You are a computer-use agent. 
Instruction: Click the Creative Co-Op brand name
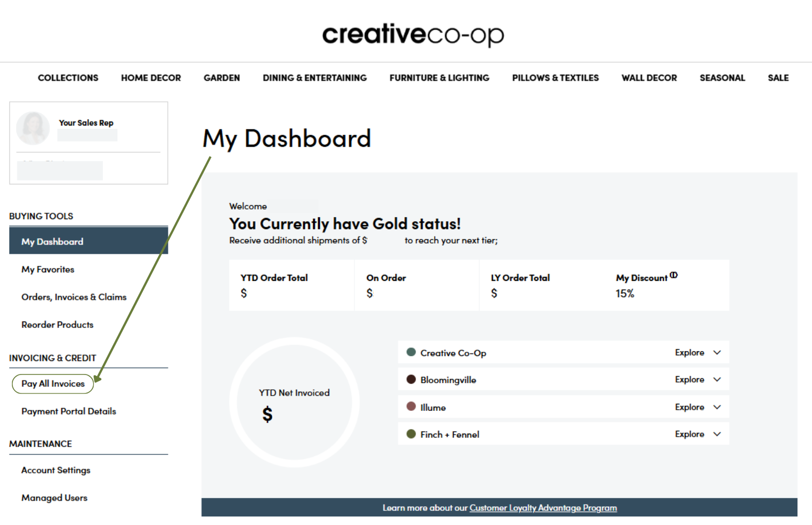click(453, 353)
